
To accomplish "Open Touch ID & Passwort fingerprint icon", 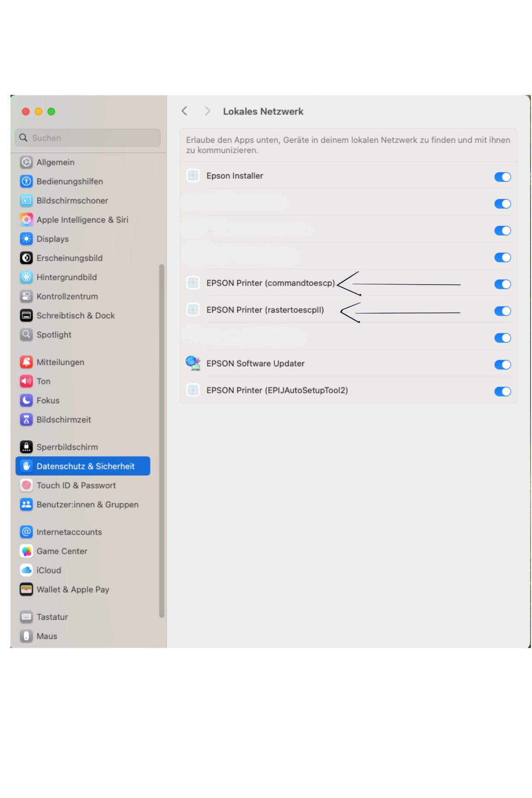I will click(27, 485).
